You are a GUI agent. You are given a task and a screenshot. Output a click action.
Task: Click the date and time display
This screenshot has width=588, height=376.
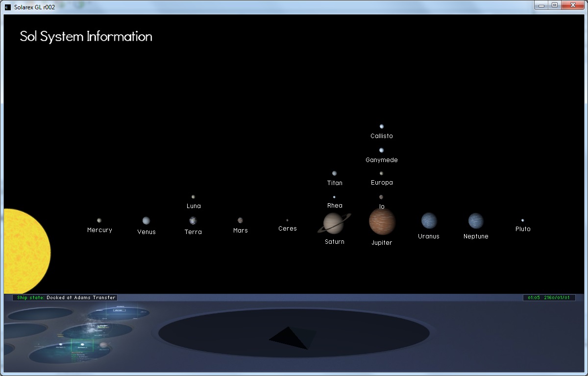click(549, 298)
